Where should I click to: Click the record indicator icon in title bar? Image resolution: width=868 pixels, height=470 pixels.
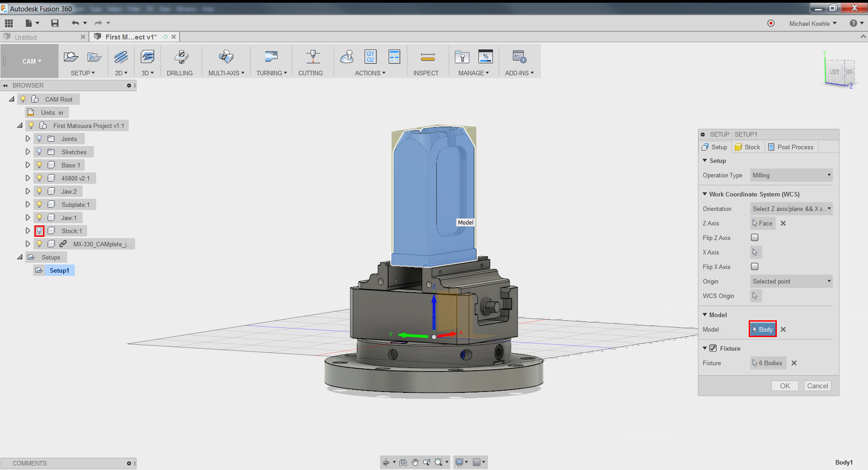(x=770, y=23)
